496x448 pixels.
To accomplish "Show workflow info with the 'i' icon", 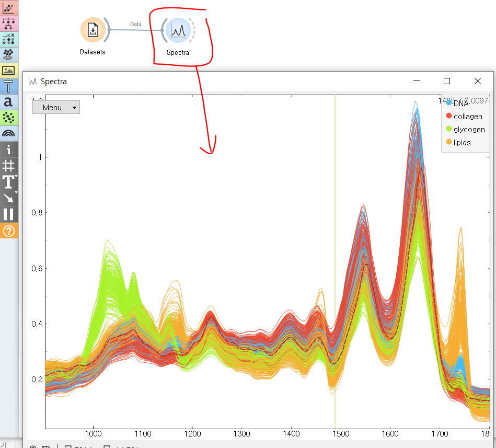I will (x=8, y=150).
